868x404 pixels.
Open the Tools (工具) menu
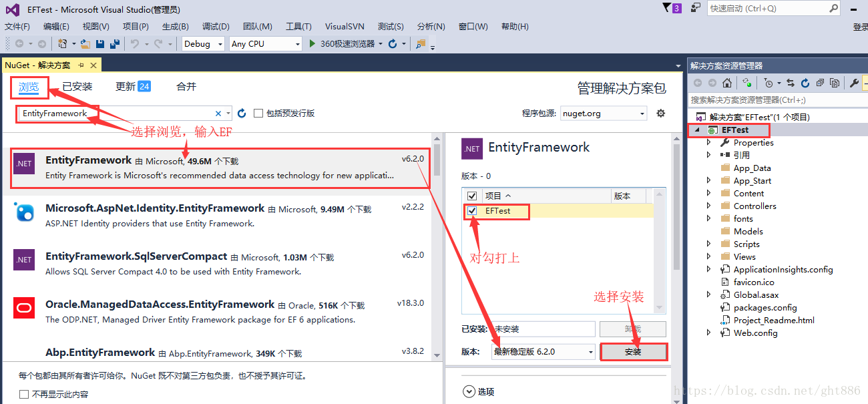pos(298,27)
